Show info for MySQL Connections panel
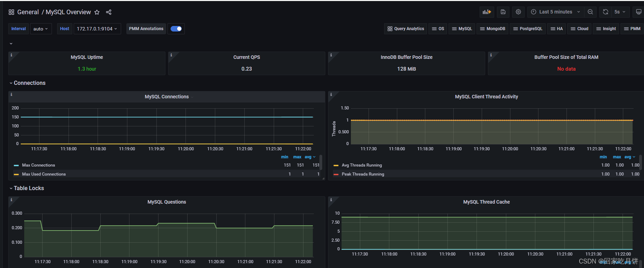644x268 pixels. coord(11,94)
